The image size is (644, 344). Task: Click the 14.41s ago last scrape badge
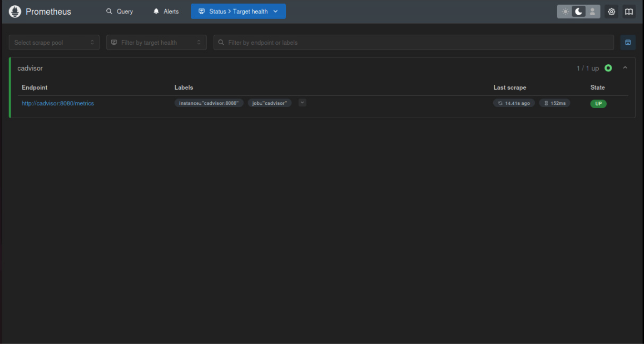(x=514, y=103)
